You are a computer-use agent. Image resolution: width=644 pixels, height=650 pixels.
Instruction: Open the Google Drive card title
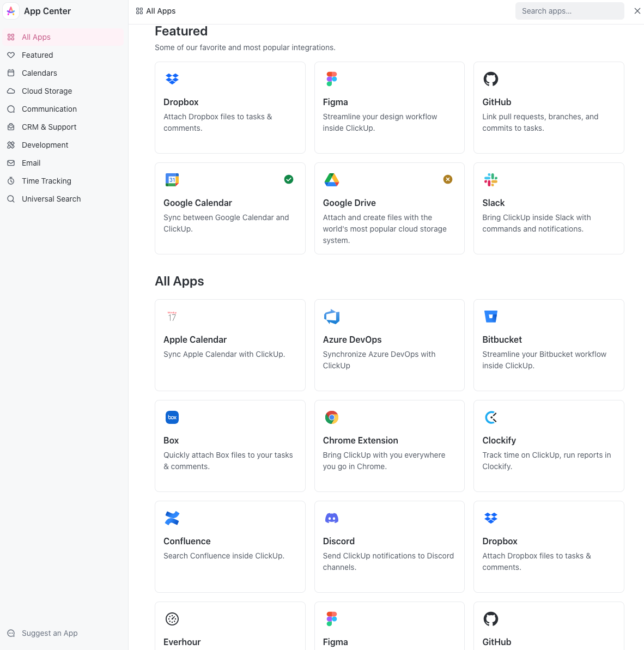pyautogui.click(x=349, y=203)
